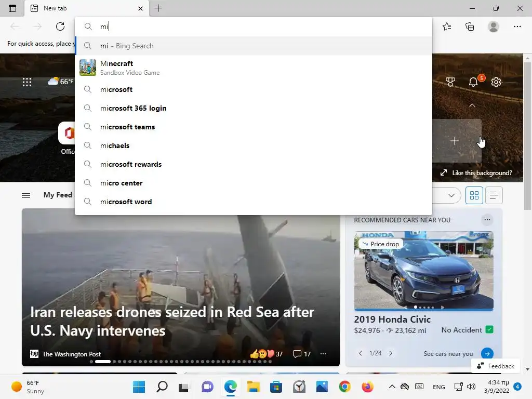Open Iran releases drones news headline
This screenshot has height=399, width=532.
coord(172,321)
